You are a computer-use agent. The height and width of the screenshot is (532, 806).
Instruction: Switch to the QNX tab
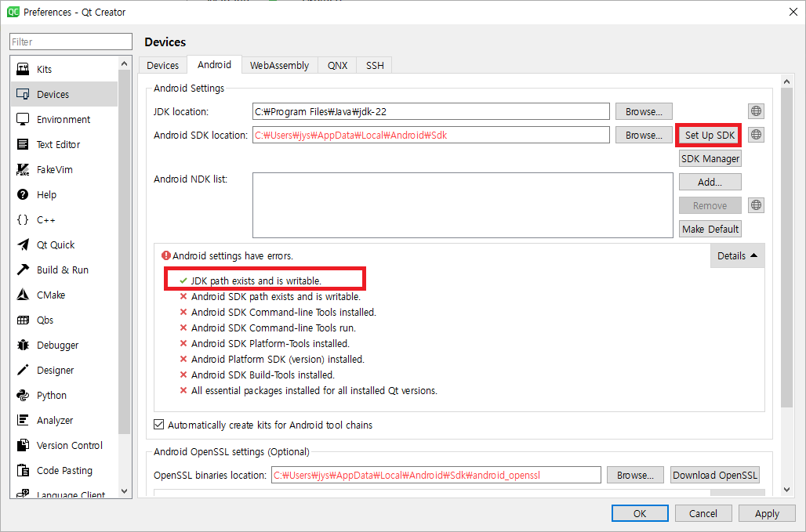[337, 65]
